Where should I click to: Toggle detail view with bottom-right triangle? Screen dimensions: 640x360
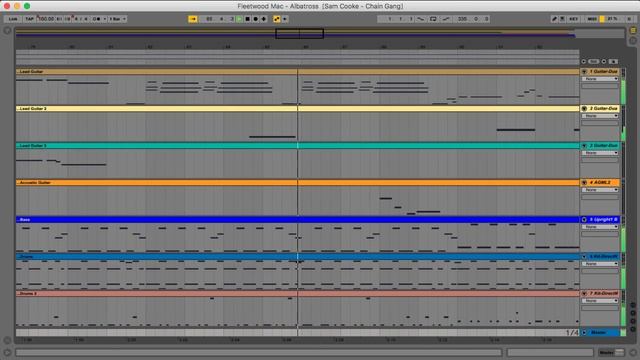point(633,352)
